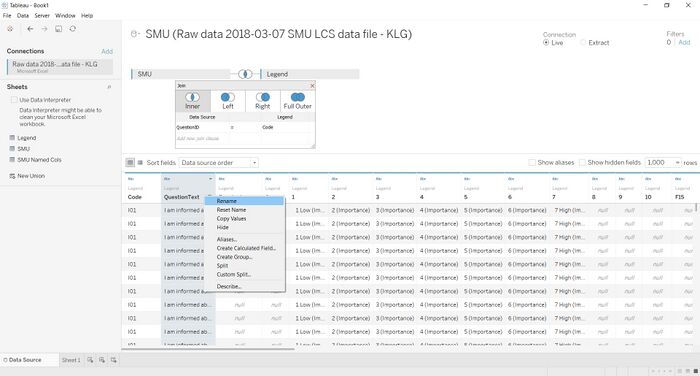The height and width of the screenshot is (376, 700).
Task: Click the horizontal scrollbar under the data grid
Action: tap(208, 349)
